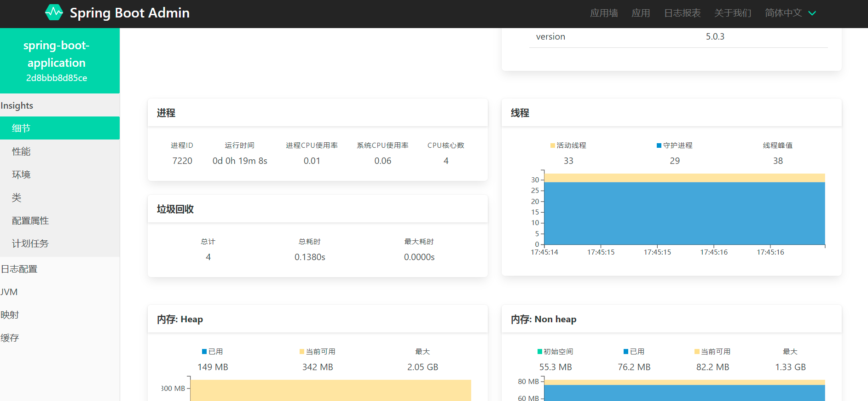The height and width of the screenshot is (401, 868).
Task: Expand the JVM sidebar section
Action: click(x=60, y=292)
